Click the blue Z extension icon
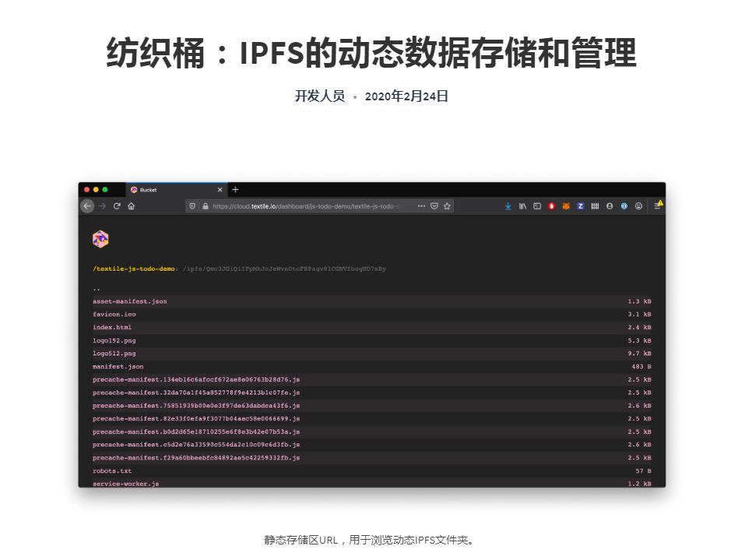Image resolution: width=752 pixels, height=560 pixels. click(580, 206)
